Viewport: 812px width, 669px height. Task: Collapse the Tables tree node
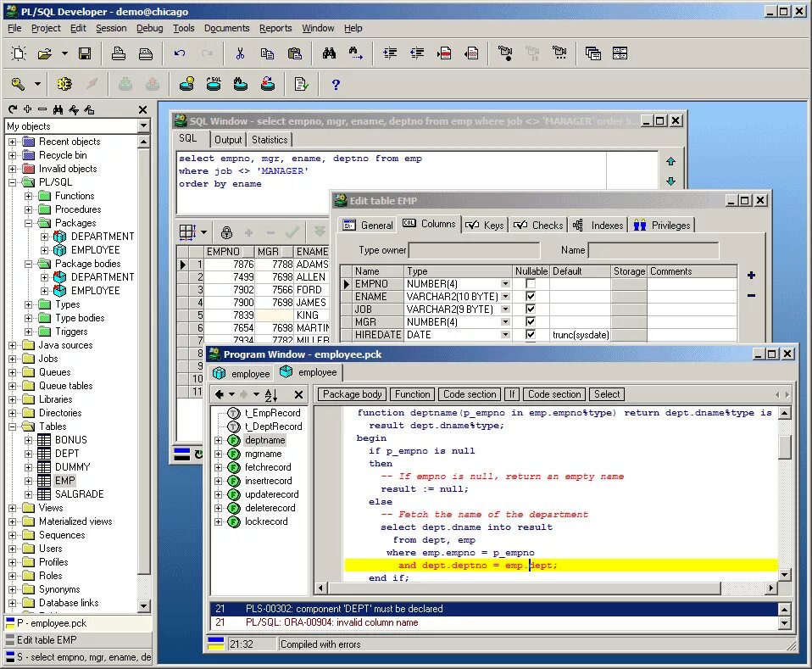click(x=13, y=426)
